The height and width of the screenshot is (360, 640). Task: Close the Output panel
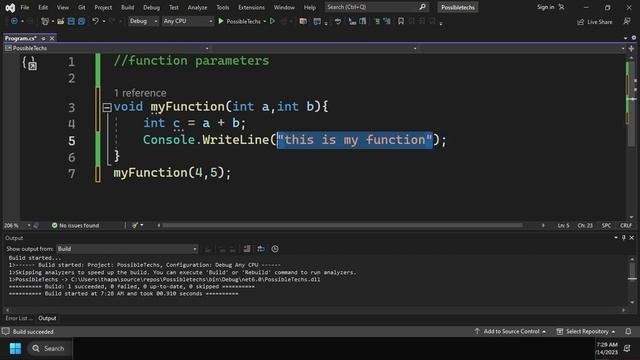pyautogui.click(x=631, y=238)
